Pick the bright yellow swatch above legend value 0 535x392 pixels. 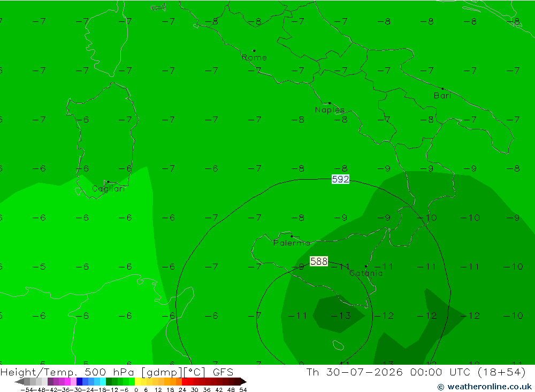pos(138,381)
